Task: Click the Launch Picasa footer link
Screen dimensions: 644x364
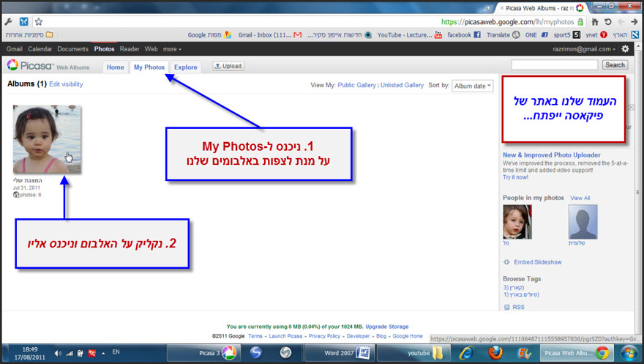Action: click(x=285, y=336)
